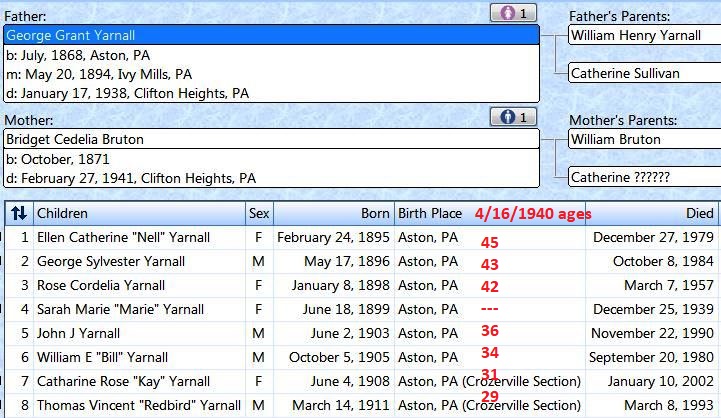Open father's parent William Henry Yarnall
This screenshot has height=418, width=721.
coord(643,35)
